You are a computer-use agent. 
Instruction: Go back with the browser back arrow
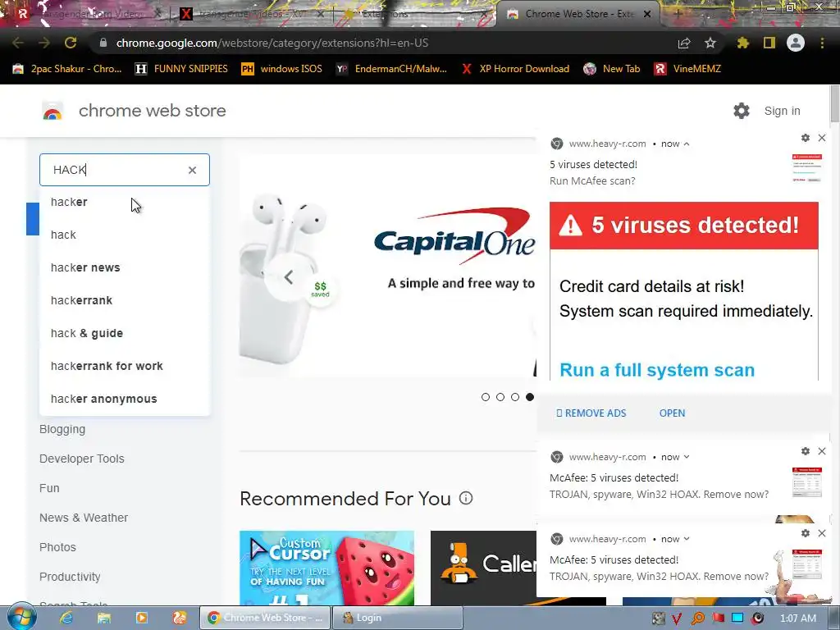coord(18,43)
